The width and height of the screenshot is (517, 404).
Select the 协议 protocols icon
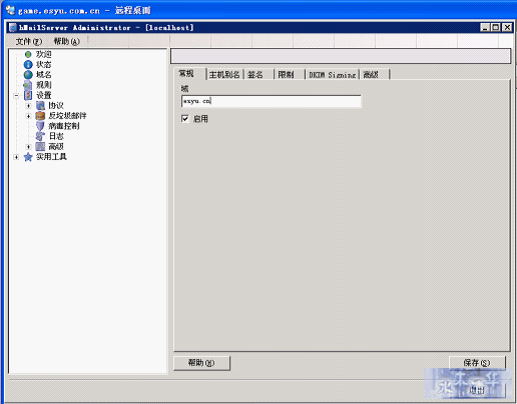[x=40, y=106]
